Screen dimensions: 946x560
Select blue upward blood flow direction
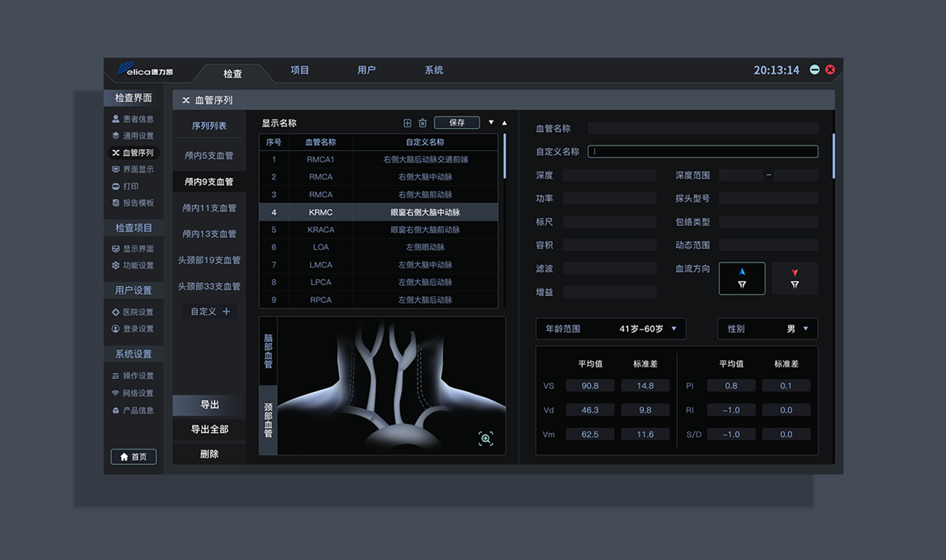coord(742,278)
